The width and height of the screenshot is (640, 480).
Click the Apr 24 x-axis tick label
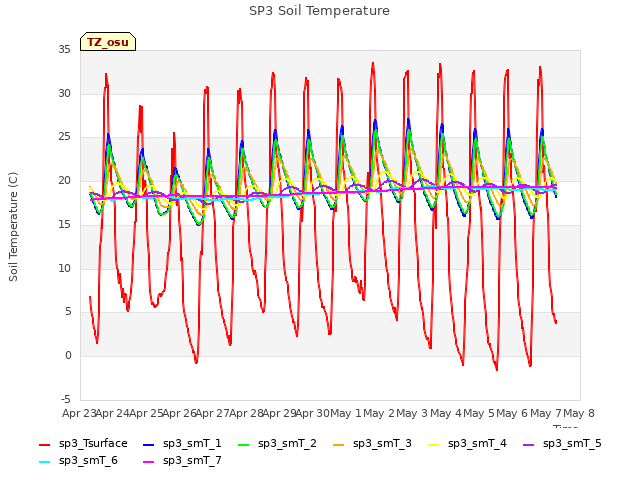click(112, 413)
